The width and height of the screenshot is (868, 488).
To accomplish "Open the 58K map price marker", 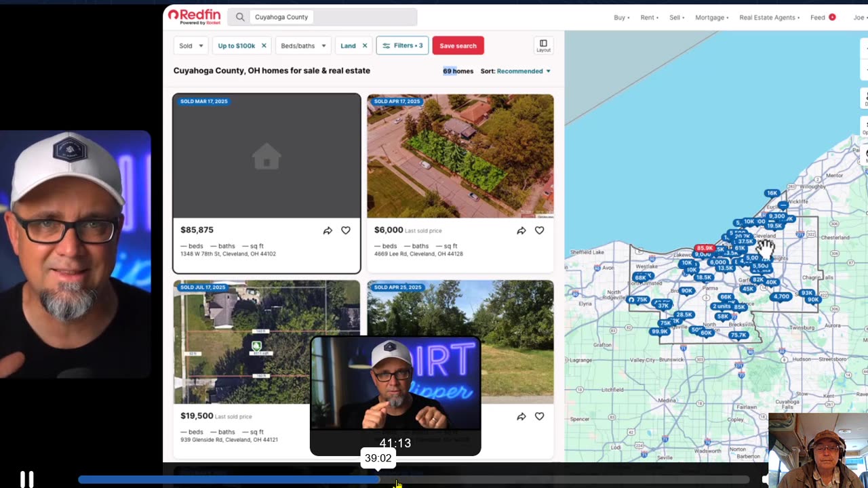I will point(723,317).
